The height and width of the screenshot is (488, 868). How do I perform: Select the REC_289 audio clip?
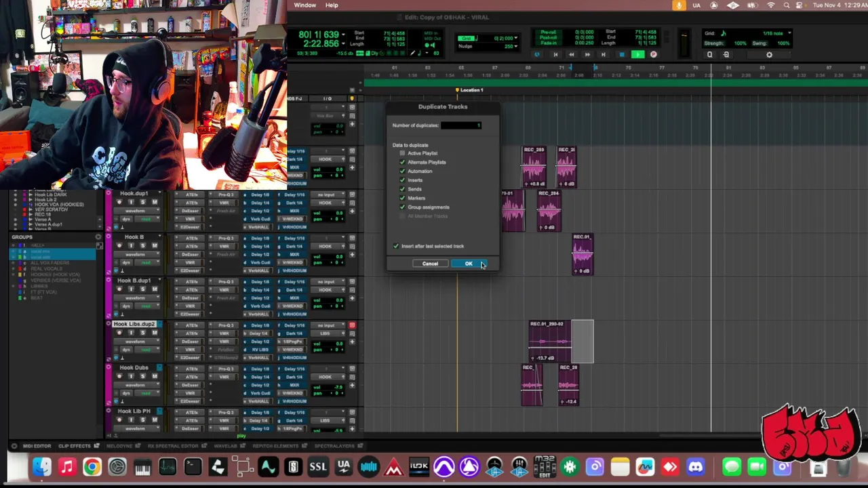534,167
